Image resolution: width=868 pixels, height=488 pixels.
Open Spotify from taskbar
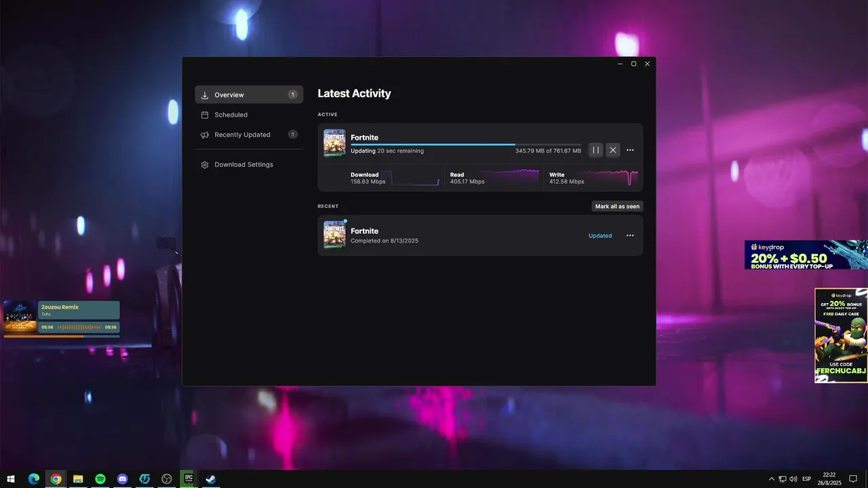pos(100,479)
